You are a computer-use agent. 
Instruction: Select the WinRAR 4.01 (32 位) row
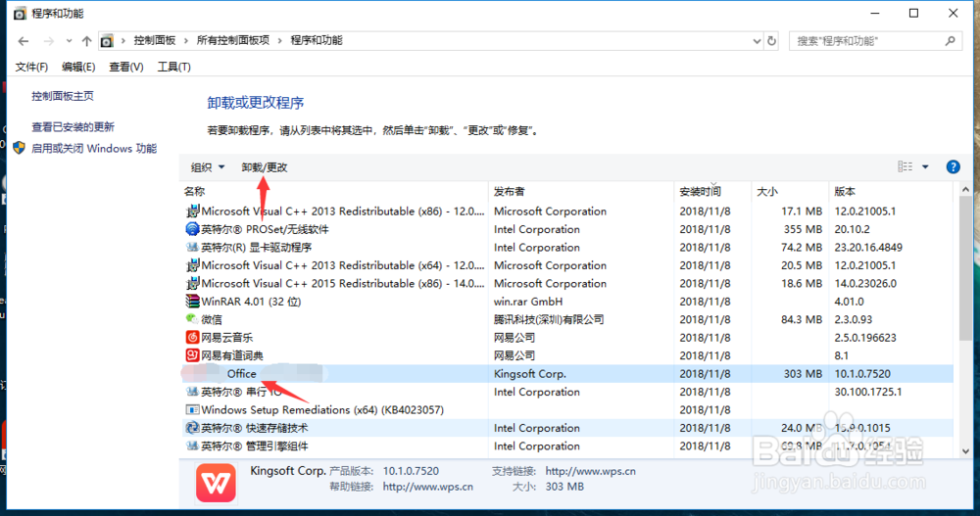(566, 302)
